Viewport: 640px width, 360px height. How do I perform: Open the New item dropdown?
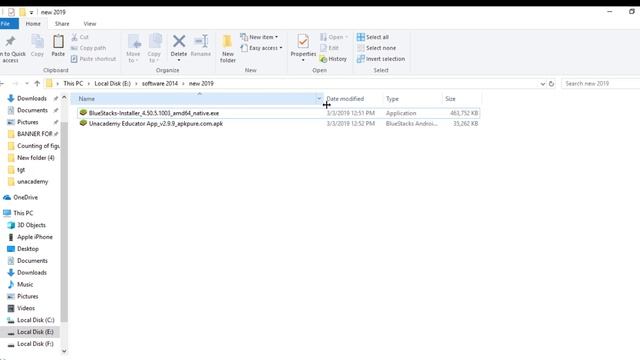pyautogui.click(x=259, y=37)
